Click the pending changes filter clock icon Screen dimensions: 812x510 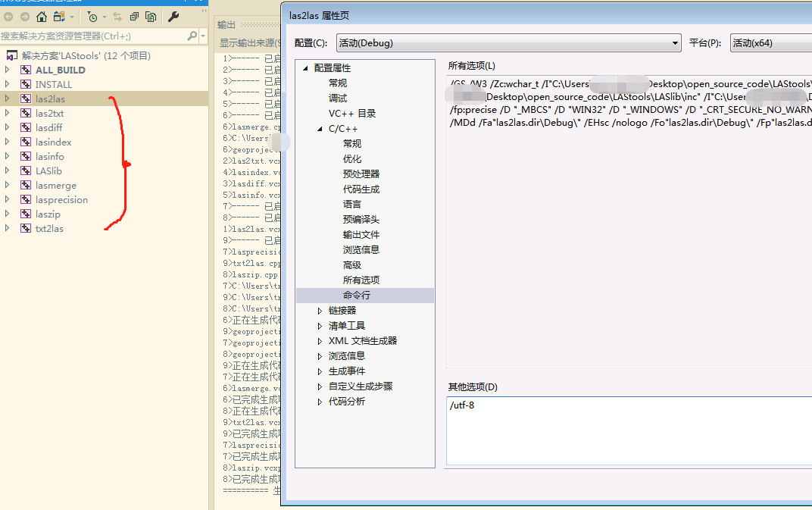click(92, 17)
